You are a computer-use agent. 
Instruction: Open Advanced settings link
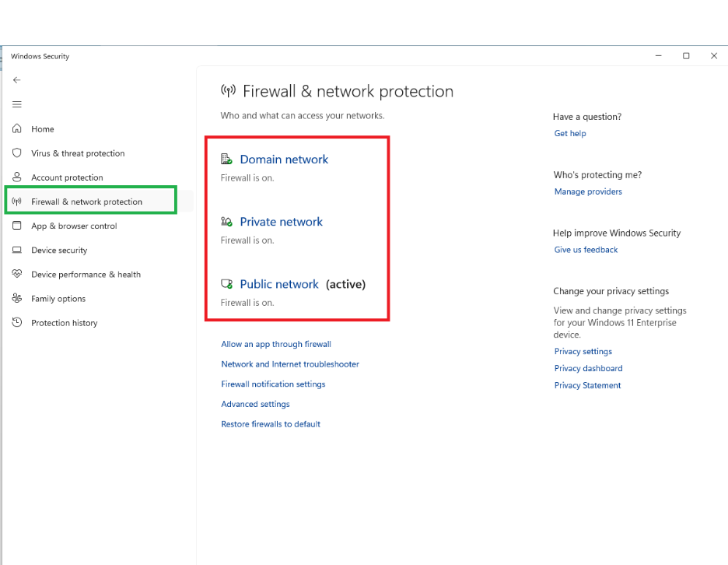(x=255, y=404)
